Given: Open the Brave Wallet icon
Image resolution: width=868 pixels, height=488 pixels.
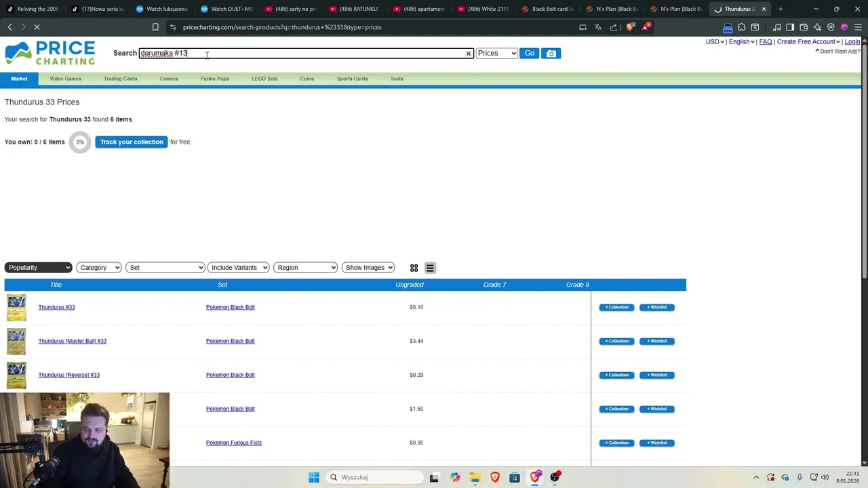Looking at the screenshot, I should [x=804, y=27].
